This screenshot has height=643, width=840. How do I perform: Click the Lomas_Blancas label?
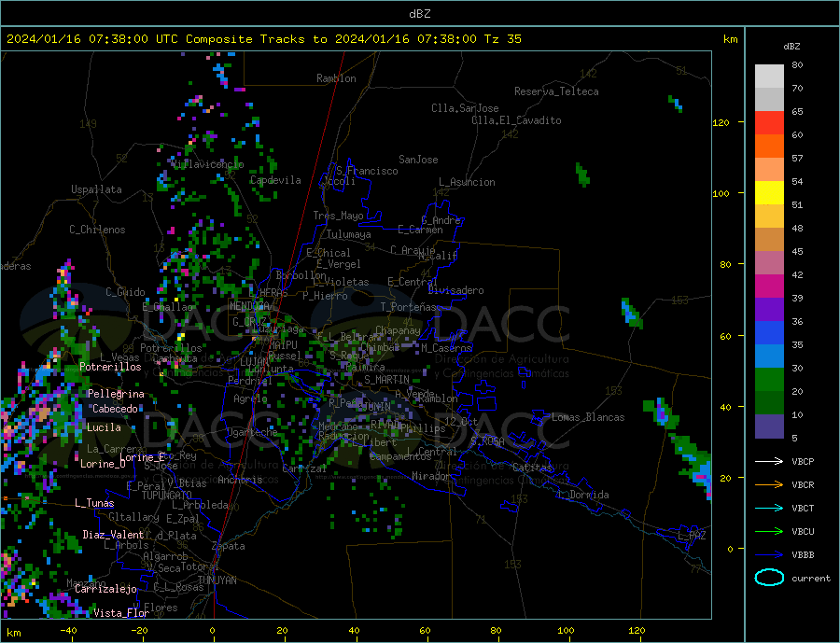pyautogui.click(x=588, y=417)
